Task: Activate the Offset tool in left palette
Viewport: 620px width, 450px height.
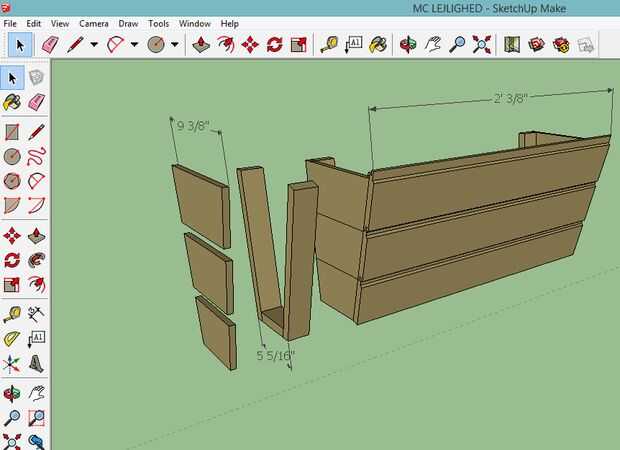Action: point(36,284)
